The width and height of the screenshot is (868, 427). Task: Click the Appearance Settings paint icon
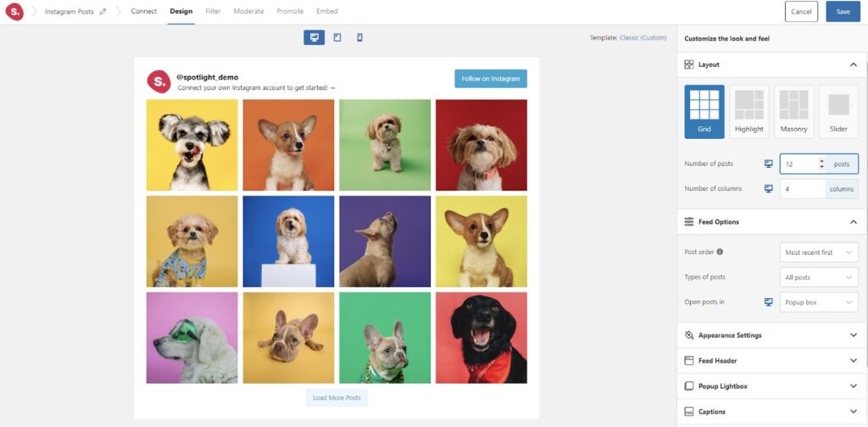(x=688, y=335)
